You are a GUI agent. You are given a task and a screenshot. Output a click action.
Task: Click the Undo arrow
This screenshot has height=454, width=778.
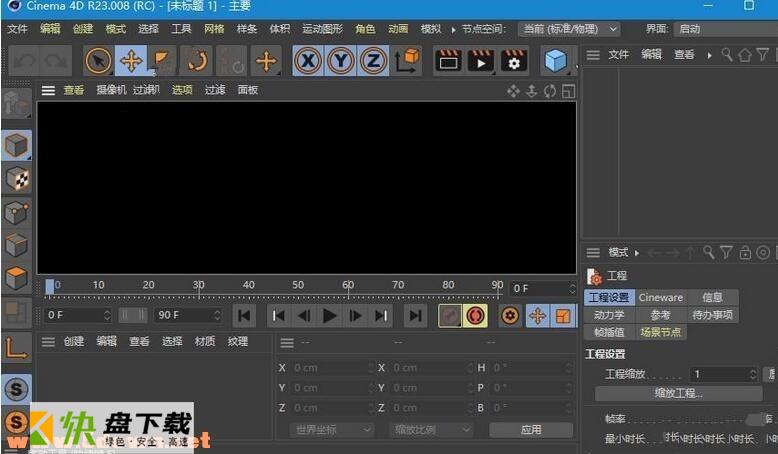pos(24,61)
